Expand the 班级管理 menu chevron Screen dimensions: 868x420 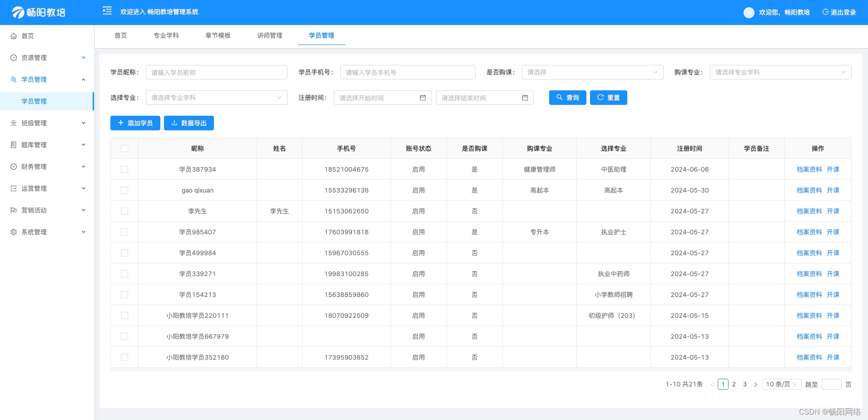[84, 123]
